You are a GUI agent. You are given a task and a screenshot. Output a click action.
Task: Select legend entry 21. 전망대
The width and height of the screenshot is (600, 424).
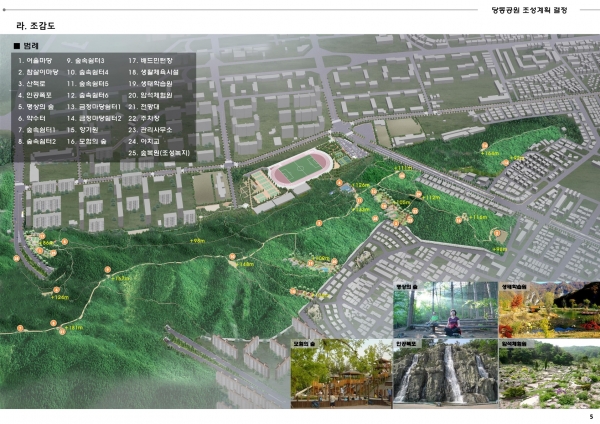[143, 107]
